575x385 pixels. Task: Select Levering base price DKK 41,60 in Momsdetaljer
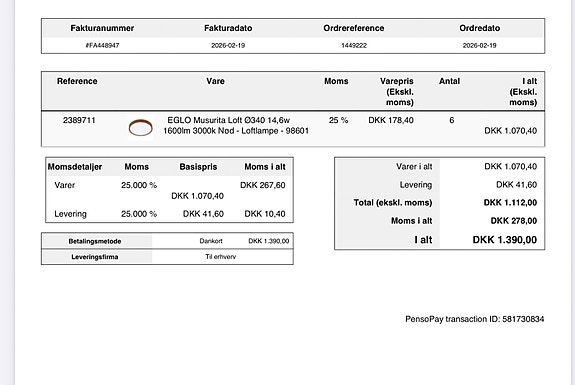click(x=203, y=214)
